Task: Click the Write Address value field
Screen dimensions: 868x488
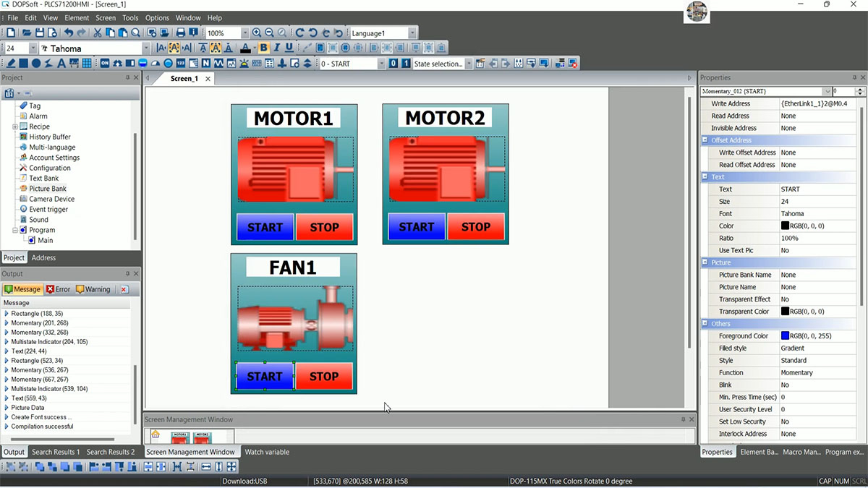Action: [817, 104]
